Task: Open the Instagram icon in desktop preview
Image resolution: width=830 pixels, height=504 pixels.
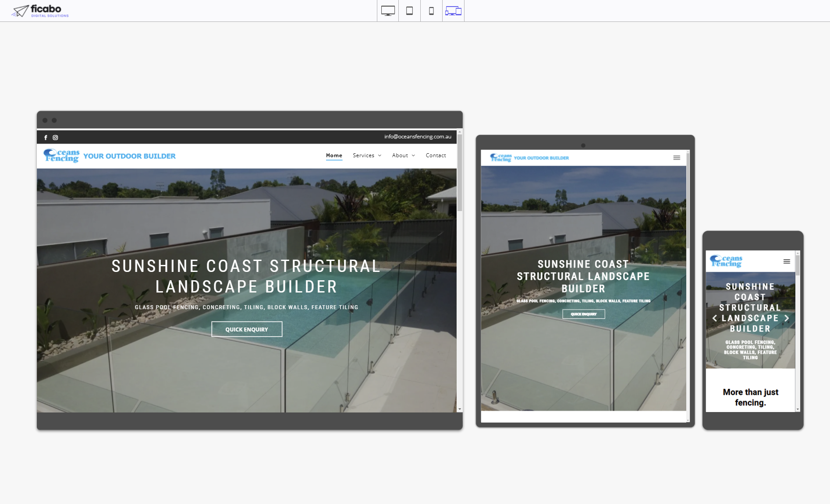Action: (x=55, y=137)
